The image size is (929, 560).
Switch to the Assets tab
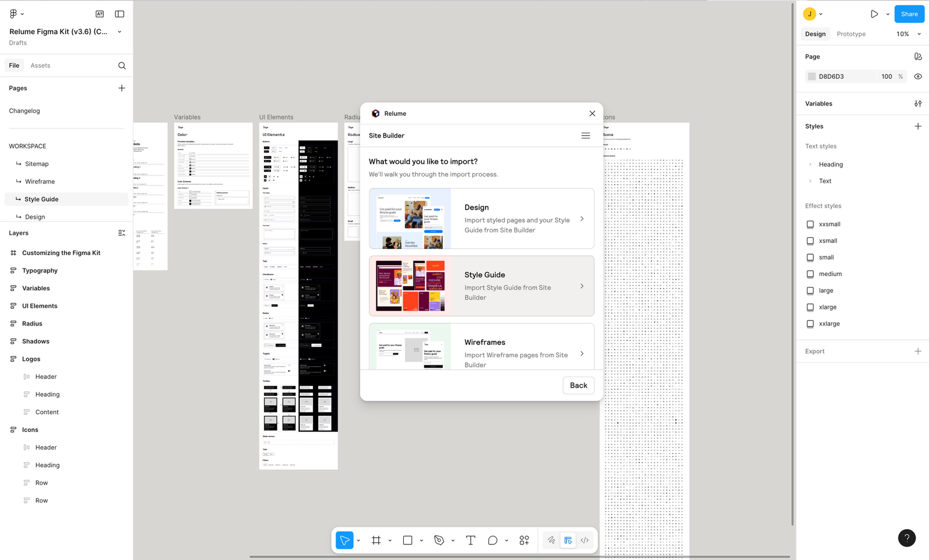pos(40,66)
